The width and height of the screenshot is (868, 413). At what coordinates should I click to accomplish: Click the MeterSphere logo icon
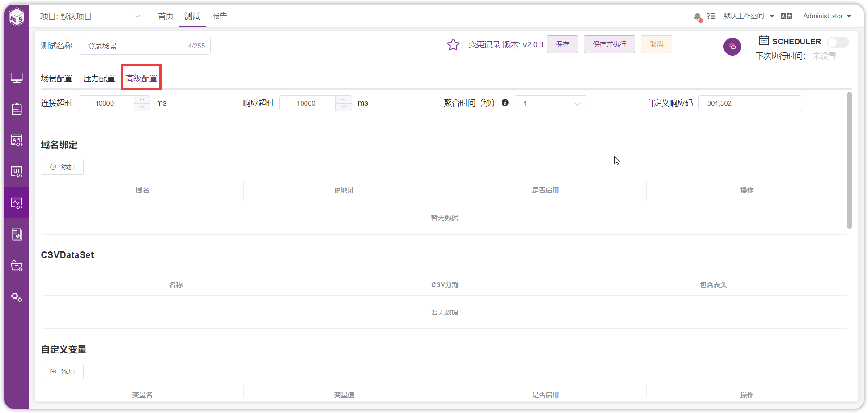17,17
